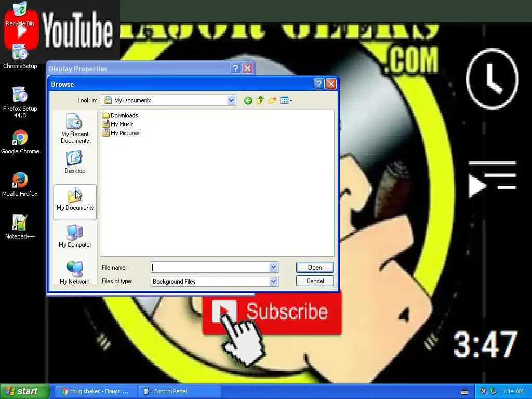Select Google Chrome desktop shortcut
Screen dimensions: 532x399
click(20, 142)
